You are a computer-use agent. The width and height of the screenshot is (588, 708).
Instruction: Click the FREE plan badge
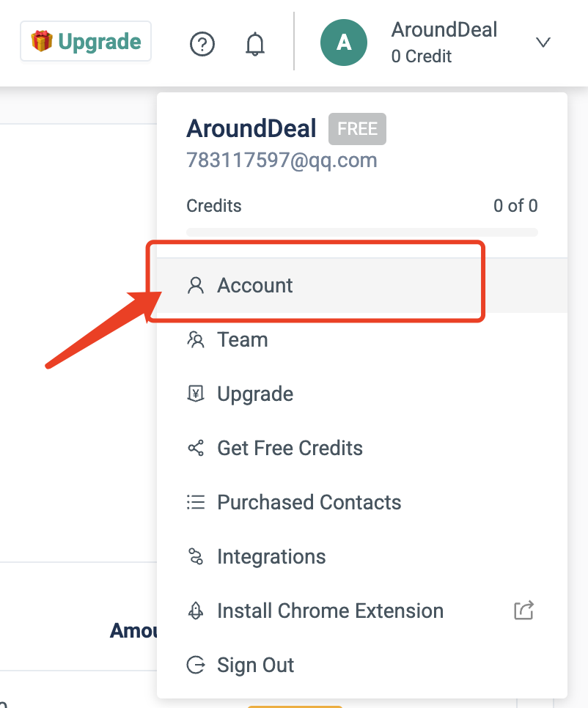357,129
